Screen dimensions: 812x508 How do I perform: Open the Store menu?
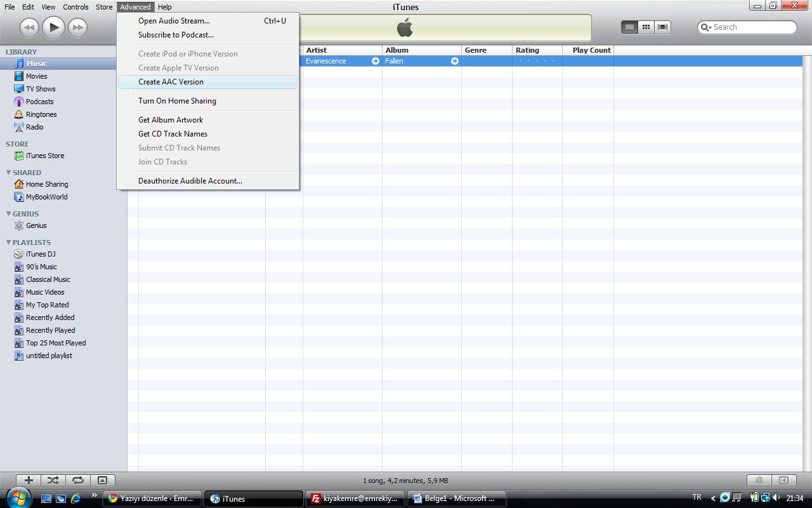pyautogui.click(x=104, y=7)
